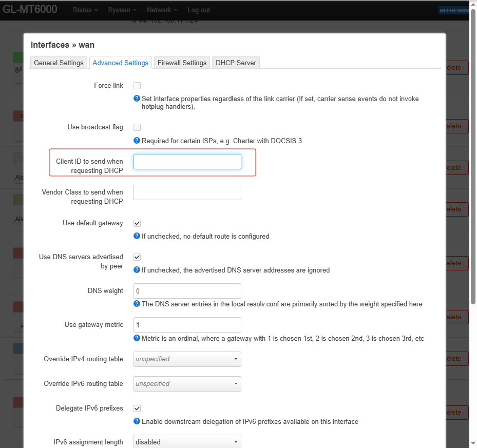
Task: Expand IPv6 assignment length dropdown
Action: [187, 442]
